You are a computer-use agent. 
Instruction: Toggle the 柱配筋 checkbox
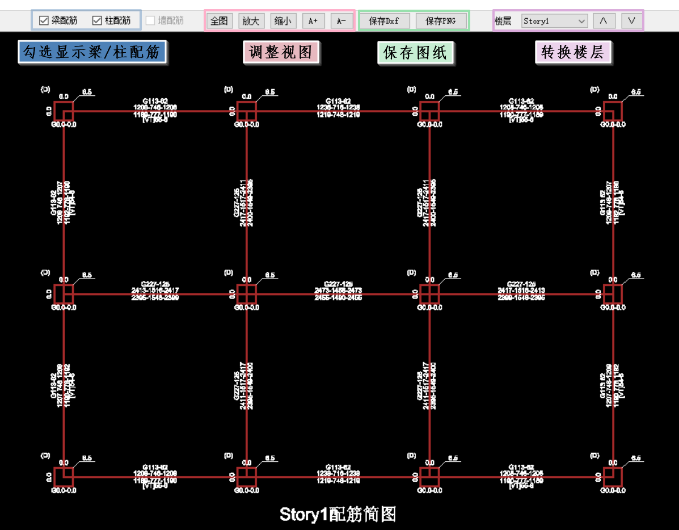(x=97, y=20)
